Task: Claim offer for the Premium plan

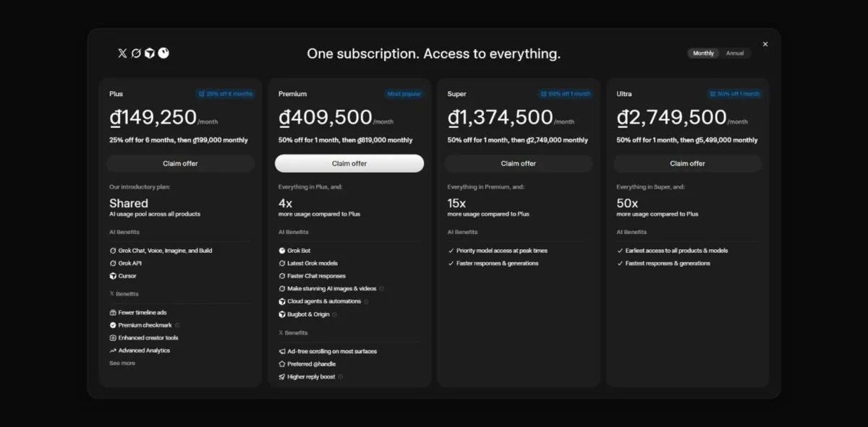Action: tap(349, 163)
